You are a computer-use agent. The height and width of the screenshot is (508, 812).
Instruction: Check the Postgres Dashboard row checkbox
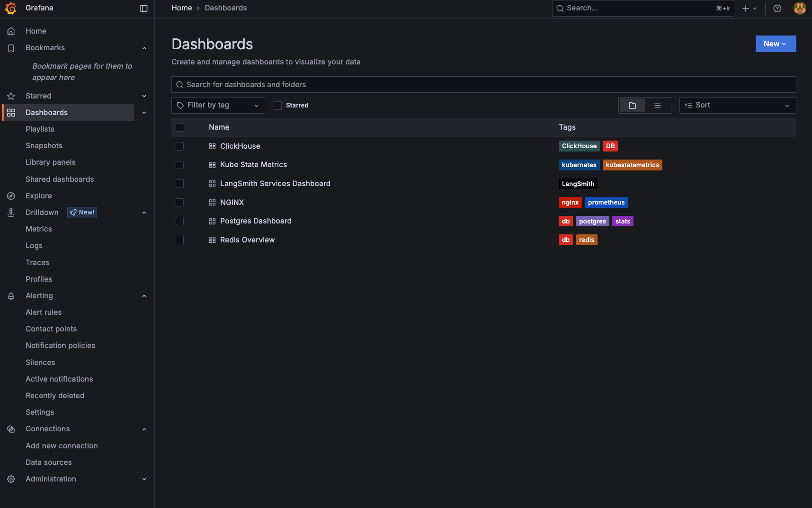[180, 221]
